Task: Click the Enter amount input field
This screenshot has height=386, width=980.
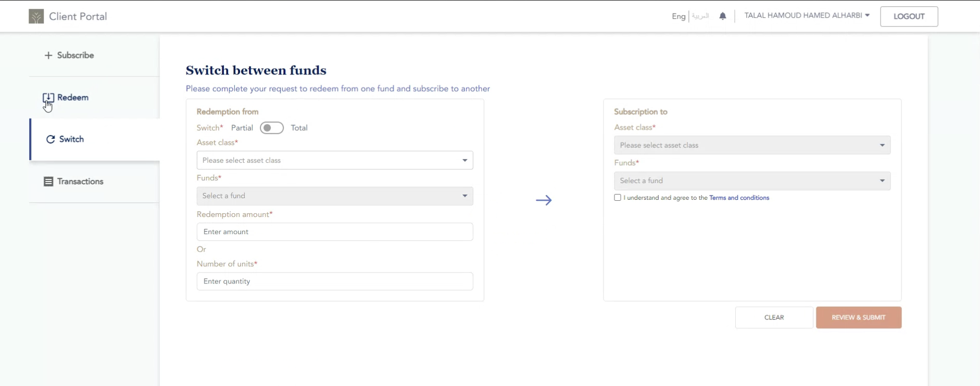Action: click(334, 232)
